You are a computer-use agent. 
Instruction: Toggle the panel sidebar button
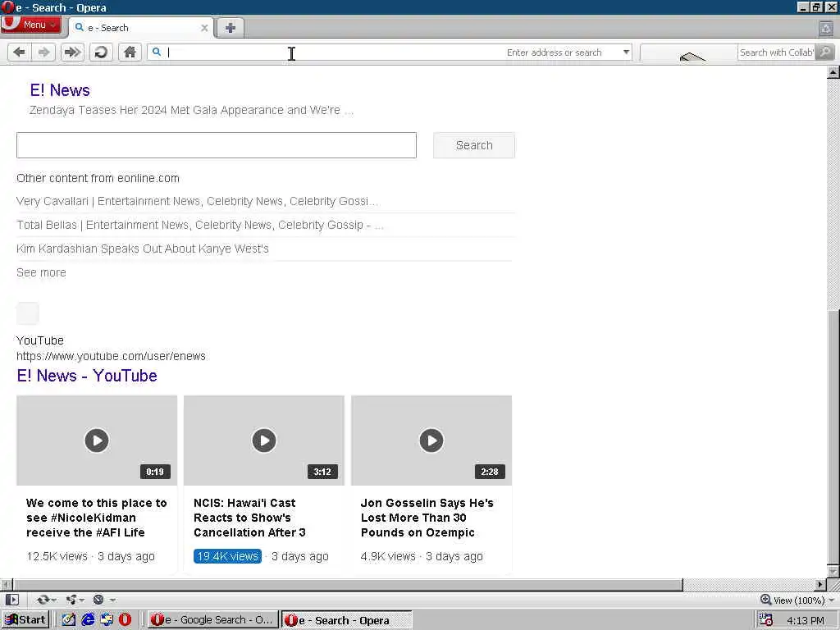(x=12, y=600)
